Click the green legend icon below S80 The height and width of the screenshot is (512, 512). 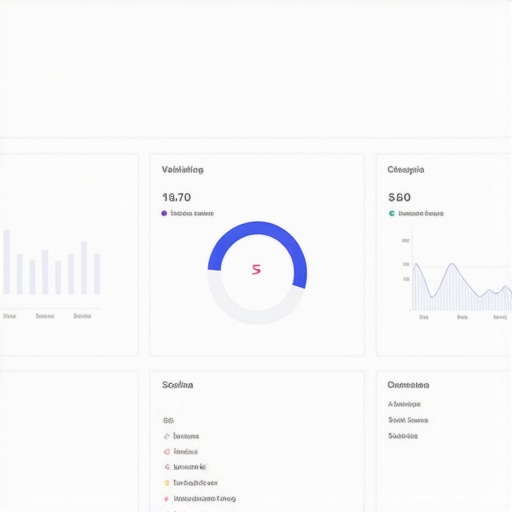(392, 213)
